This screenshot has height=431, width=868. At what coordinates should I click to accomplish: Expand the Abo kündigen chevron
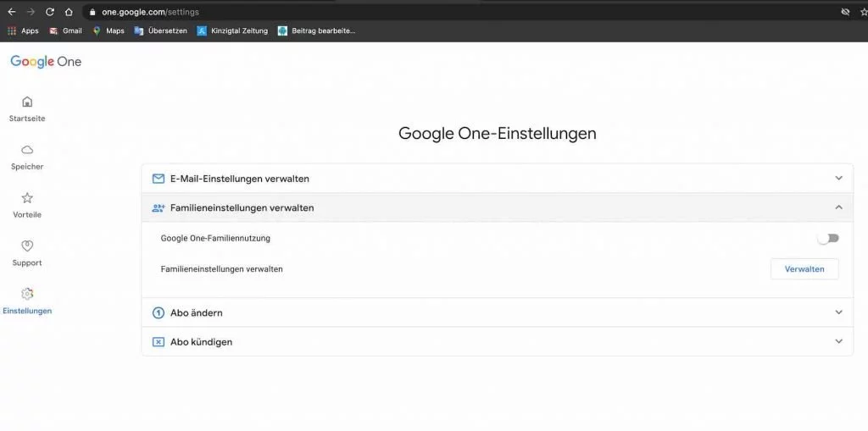838,341
